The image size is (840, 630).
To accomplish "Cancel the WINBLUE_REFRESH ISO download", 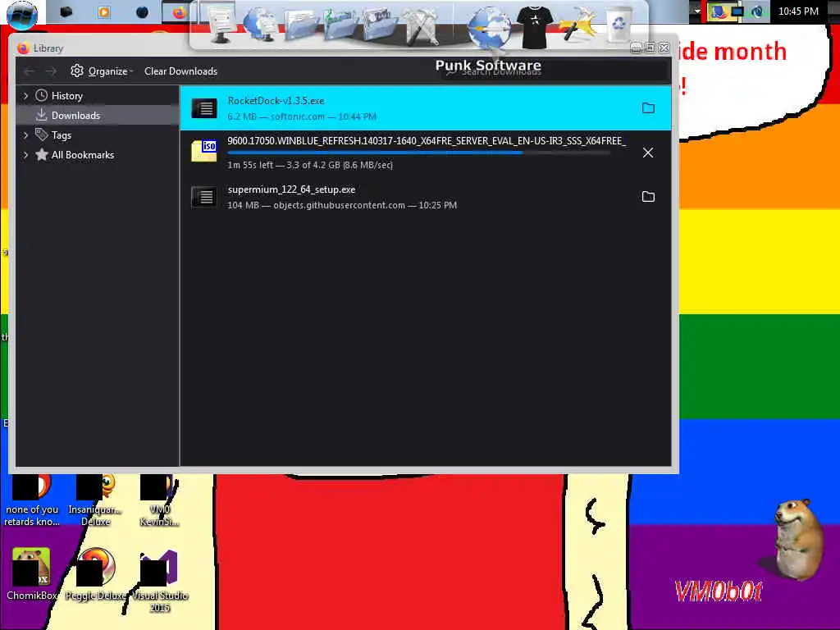I will [648, 153].
